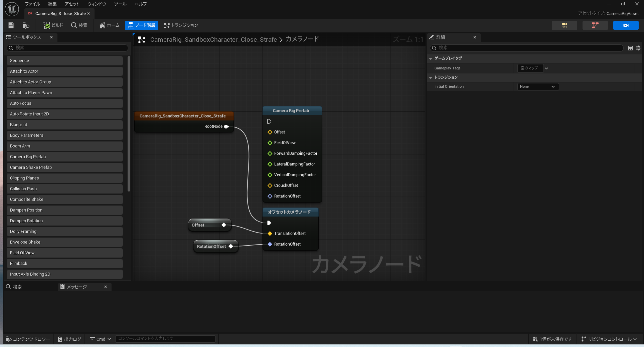Click the browse to asset folder icon
Screen dimensions: 644x347
tap(26, 25)
